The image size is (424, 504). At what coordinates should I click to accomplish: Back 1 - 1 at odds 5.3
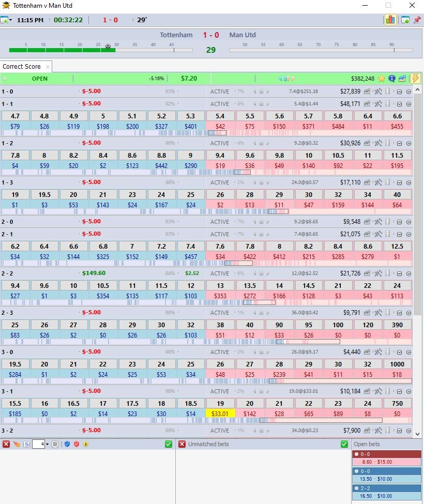pos(191,116)
